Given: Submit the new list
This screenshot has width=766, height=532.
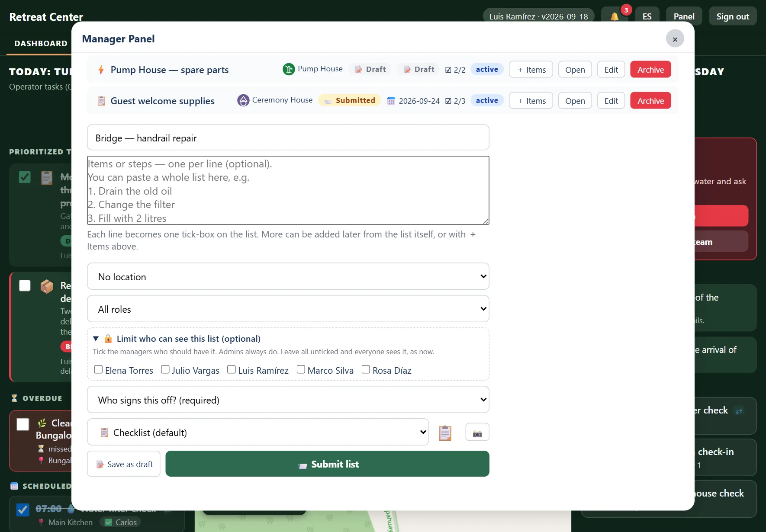Looking at the screenshot, I should click(328, 464).
